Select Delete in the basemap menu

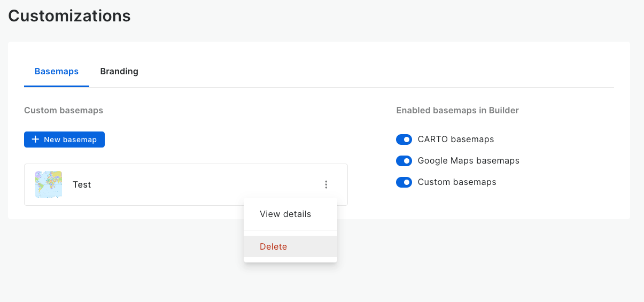point(274,246)
